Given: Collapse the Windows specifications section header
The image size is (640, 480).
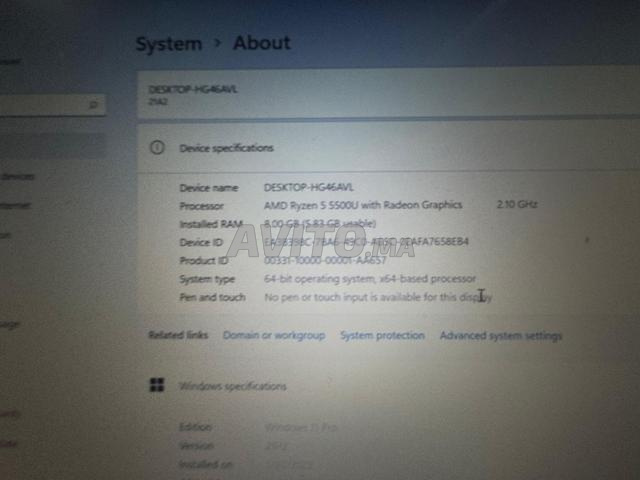Looking at the screenshot, I should (x=388, y=385).
